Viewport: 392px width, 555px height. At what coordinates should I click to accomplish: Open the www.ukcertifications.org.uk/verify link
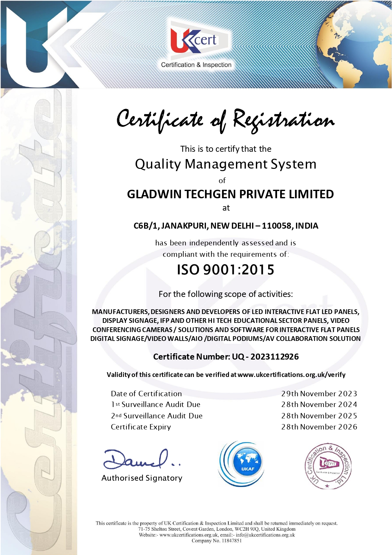coord(291,375)
